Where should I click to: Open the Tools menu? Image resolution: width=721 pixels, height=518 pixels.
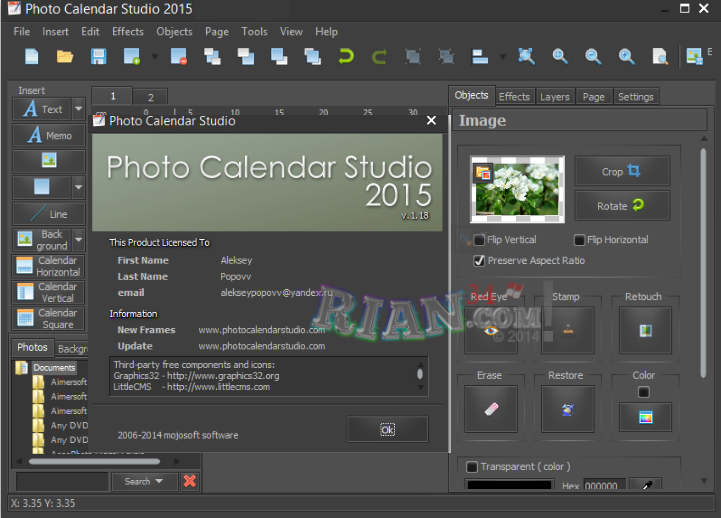pyautogui.click(x=254, y=32)
